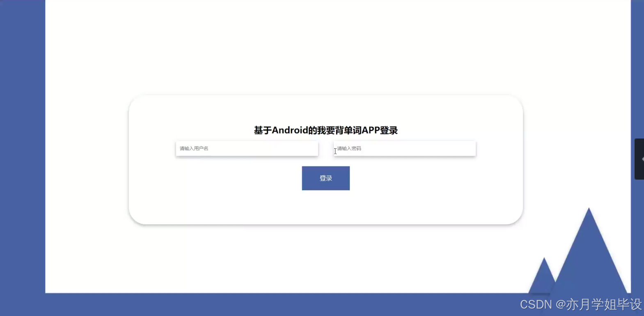Focus the 请输入密码 password field
The width and height of the screenshot is (644, 316).
[405, 148]
